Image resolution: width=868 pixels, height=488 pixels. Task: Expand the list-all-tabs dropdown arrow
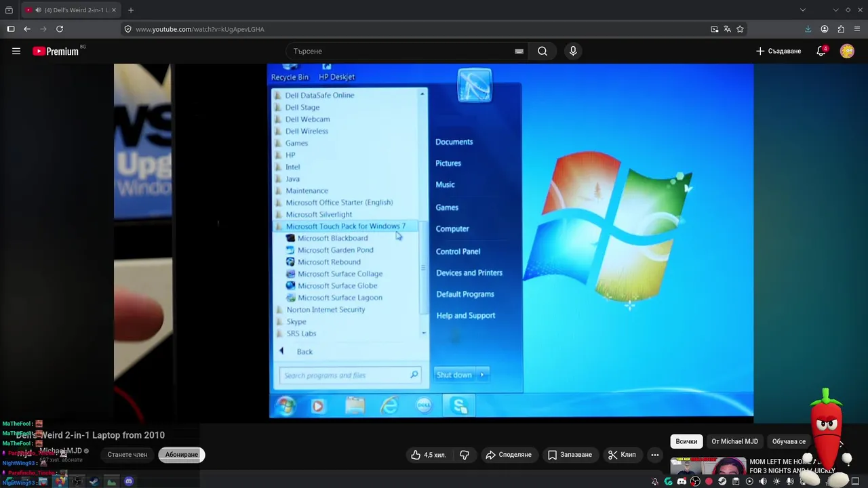(803, 10)
